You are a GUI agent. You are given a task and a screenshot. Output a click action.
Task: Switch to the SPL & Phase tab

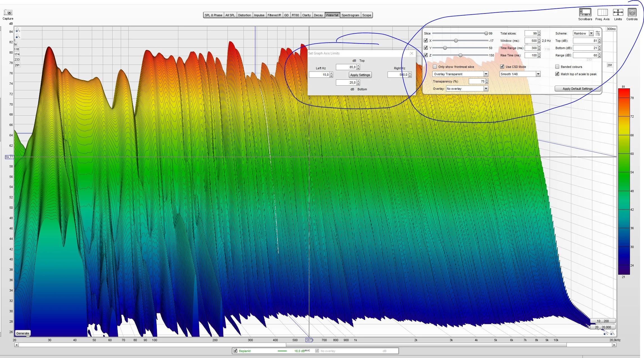[213, 15]
